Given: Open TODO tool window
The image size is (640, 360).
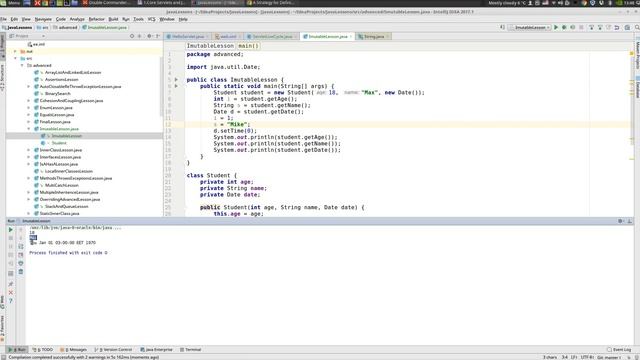Looking at the screenshot, I should pos(43,350).
